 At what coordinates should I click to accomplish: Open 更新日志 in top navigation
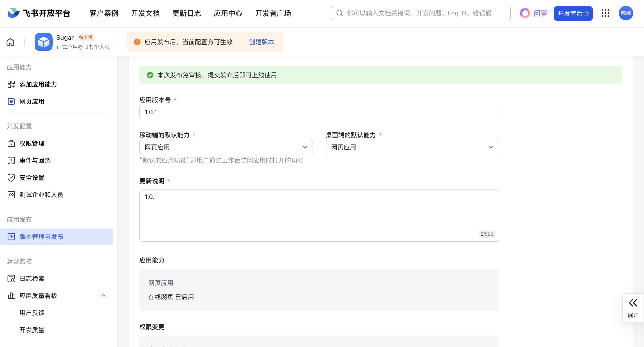coord(187,13)
